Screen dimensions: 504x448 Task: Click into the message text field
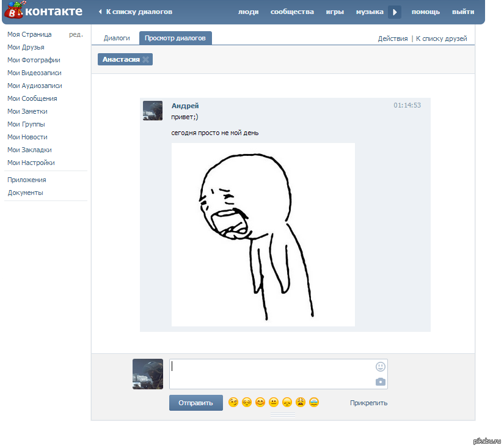point(272,373)
